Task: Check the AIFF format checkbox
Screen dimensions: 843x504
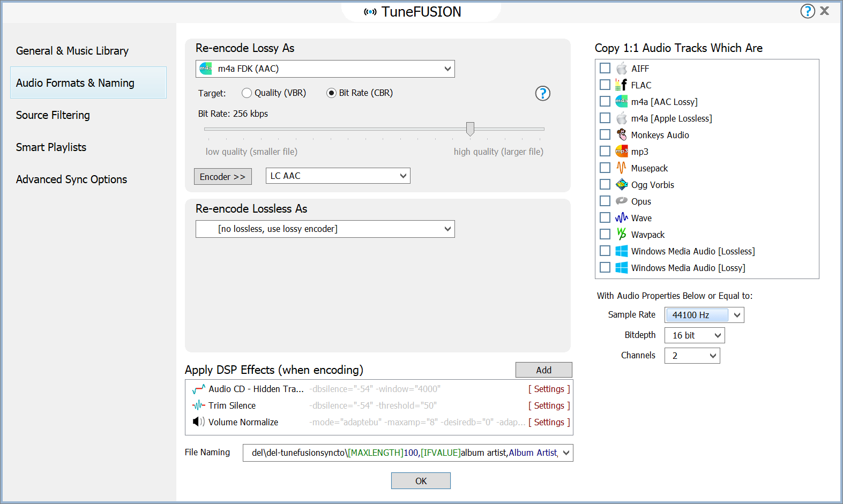Action: [605, 69]
